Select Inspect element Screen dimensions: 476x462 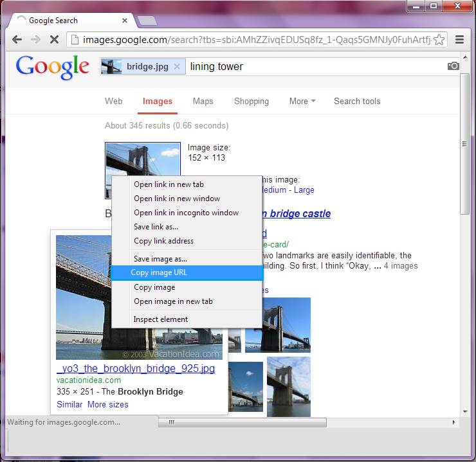187,319
